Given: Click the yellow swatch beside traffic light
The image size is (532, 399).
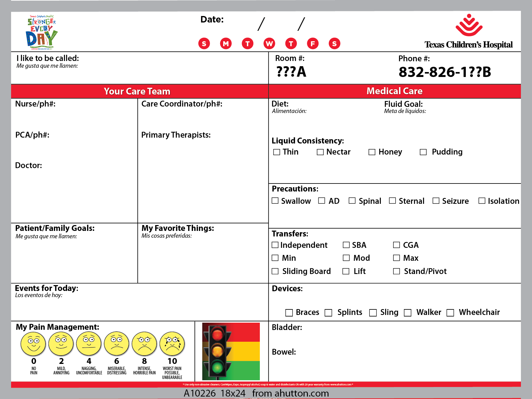Looking at the screenshot, I should pyautogui.click(x=245, y=351).
